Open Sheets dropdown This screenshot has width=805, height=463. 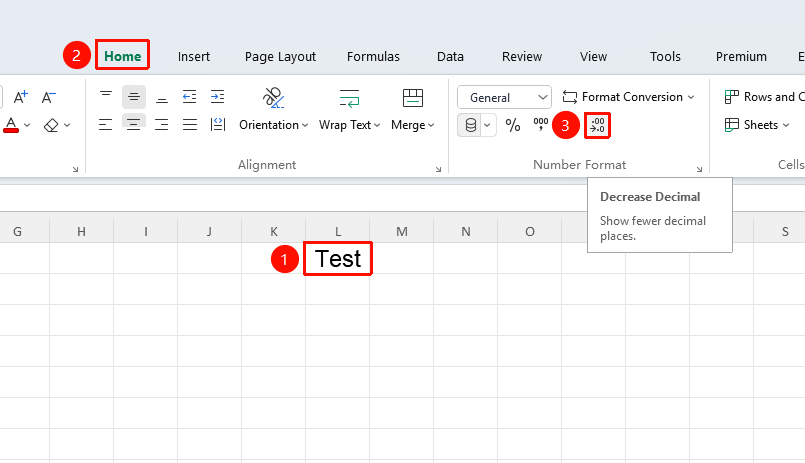(757, 125)
